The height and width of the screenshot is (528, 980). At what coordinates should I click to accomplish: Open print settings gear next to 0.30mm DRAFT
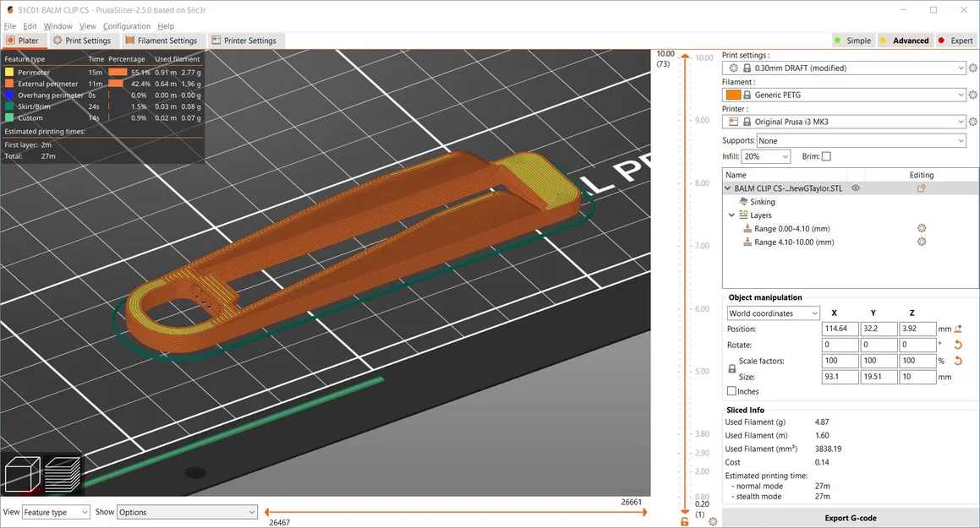pyautogui.click(x=972, y=68)
